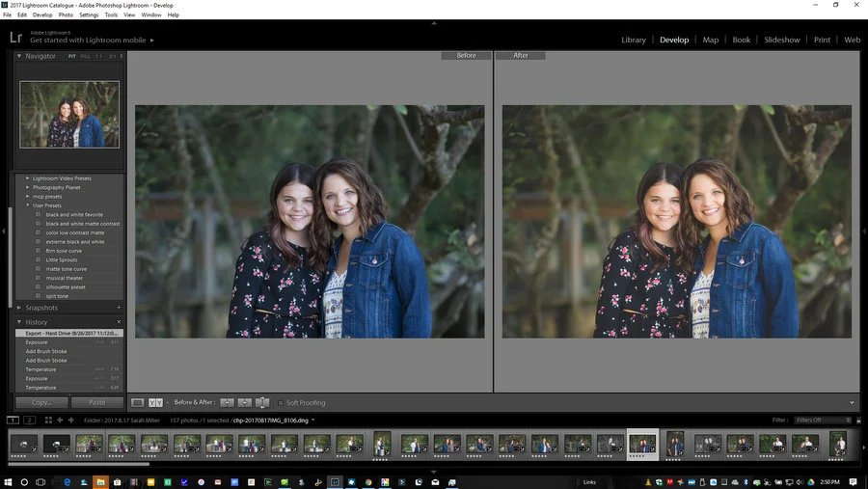This screenshot has width=868, height=489.
Task: Open the toolbar content dropdown arrow
Action: point(852,402)
